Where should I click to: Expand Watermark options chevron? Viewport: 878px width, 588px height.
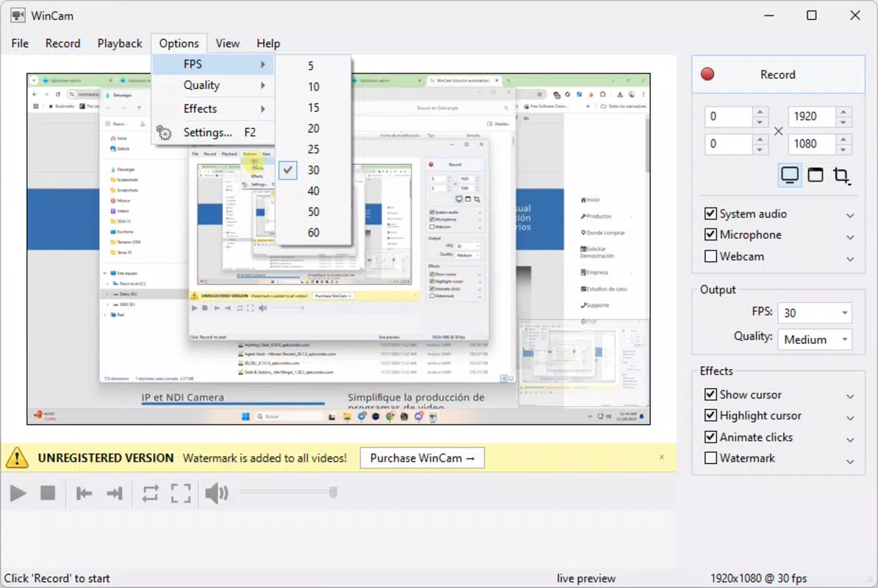(x=850, y=462)
